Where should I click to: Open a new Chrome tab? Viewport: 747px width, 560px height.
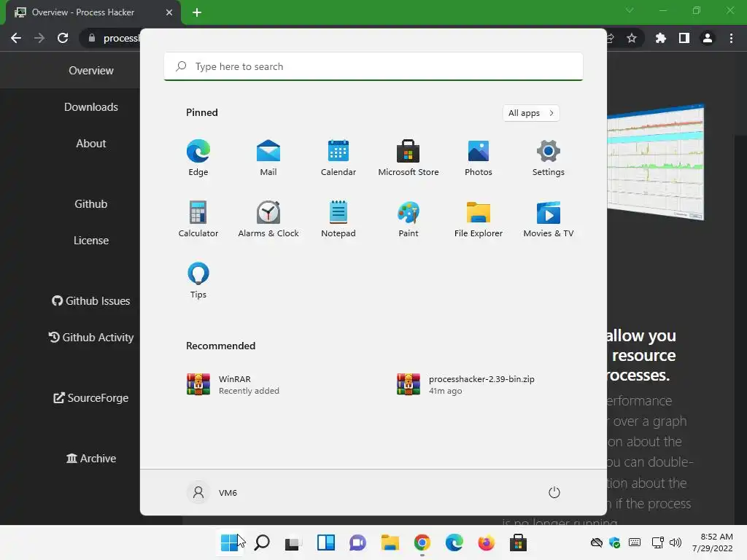click(x=197, y=12)
